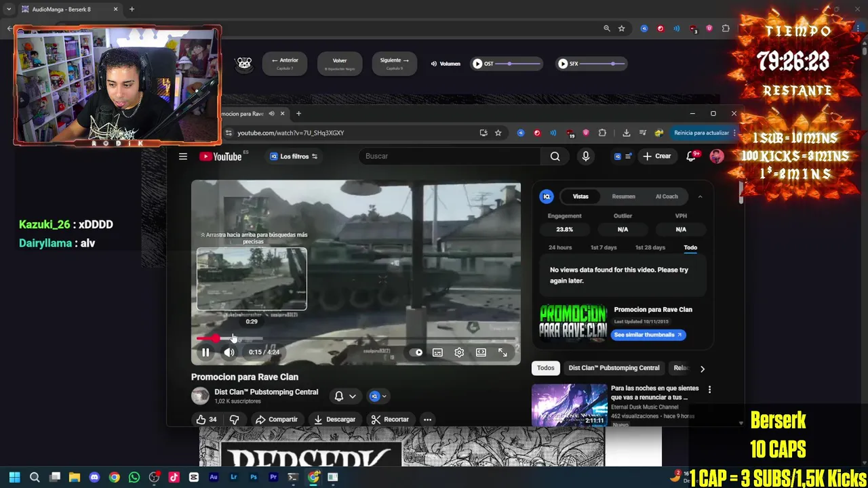
Task: Open the Dist Clan channel avatar
Action: (200, 396)
